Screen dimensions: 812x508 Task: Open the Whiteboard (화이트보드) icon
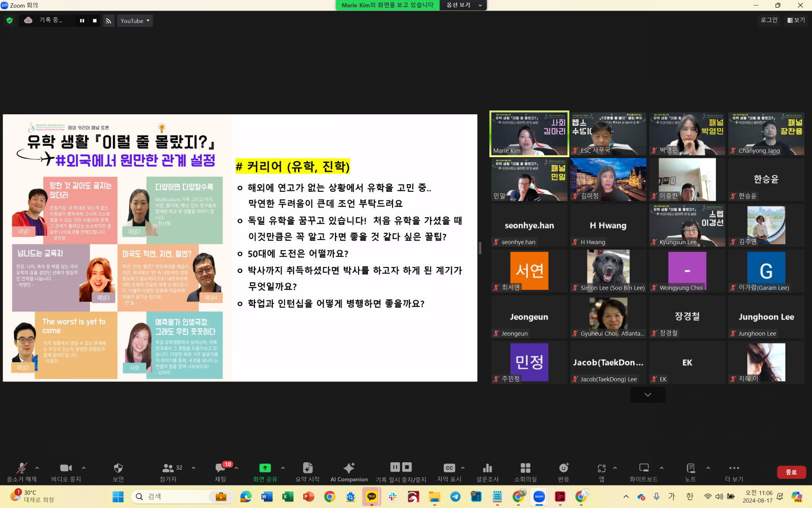click(x=644, y=468)
